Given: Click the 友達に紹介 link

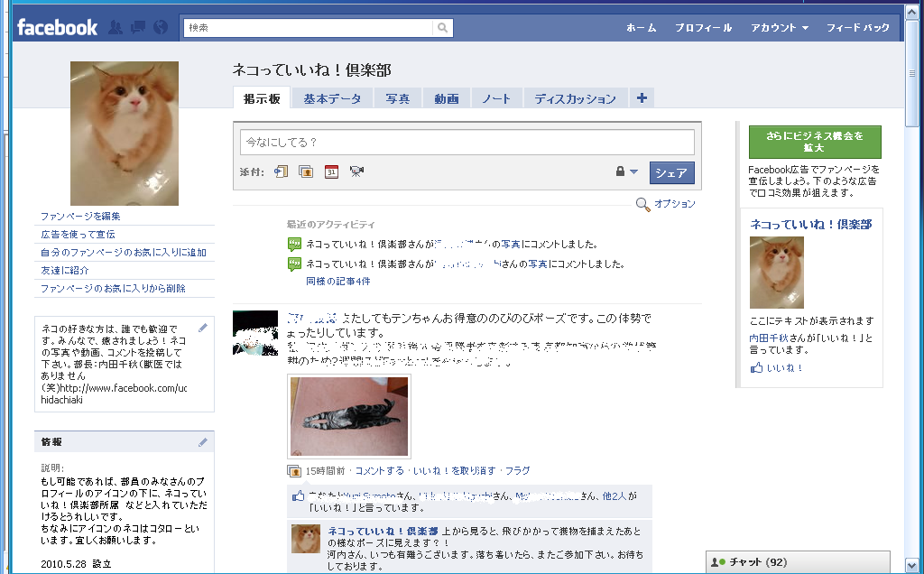Looking at the screenshot, I should (x=65, y=271).
